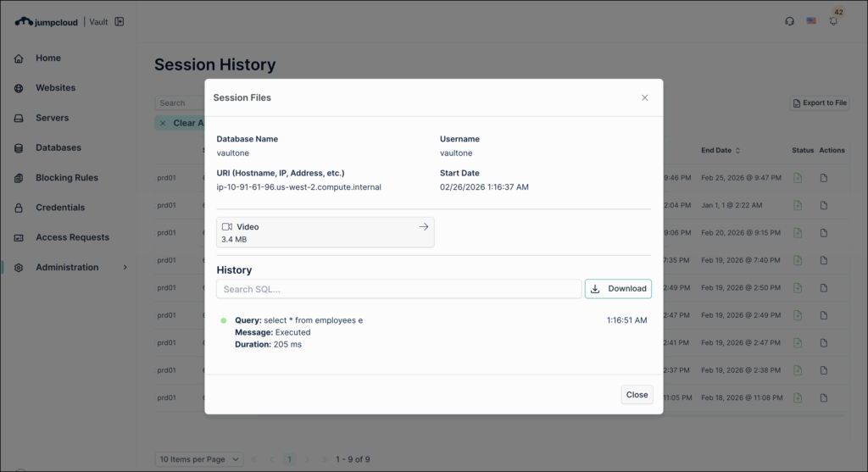The height and width of the screenshot is (472, 868).
Task: Select page 1 in pagination
Action: coord(289,459)
